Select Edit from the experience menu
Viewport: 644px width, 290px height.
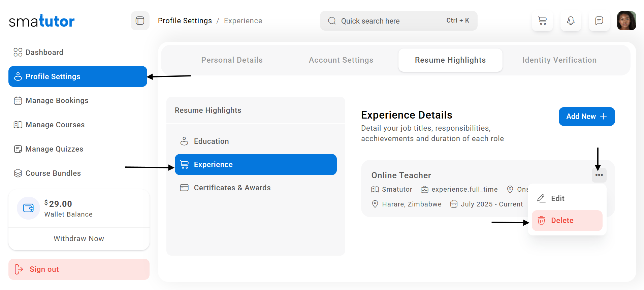coord(557,199)
